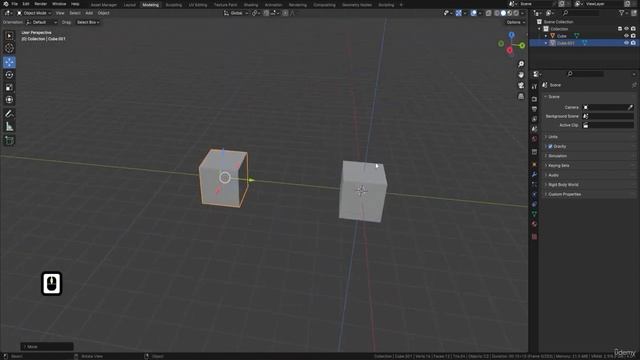The image size is (640, 360).
Task: Switch to Sculpting workspace tab
Action: [173, 5]
